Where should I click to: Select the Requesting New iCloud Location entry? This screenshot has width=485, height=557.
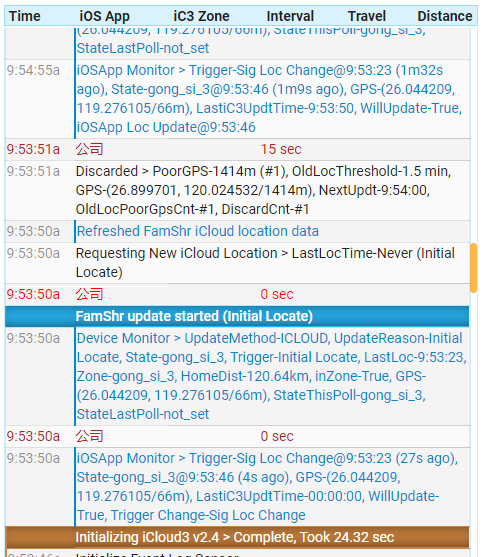[265, 263]
